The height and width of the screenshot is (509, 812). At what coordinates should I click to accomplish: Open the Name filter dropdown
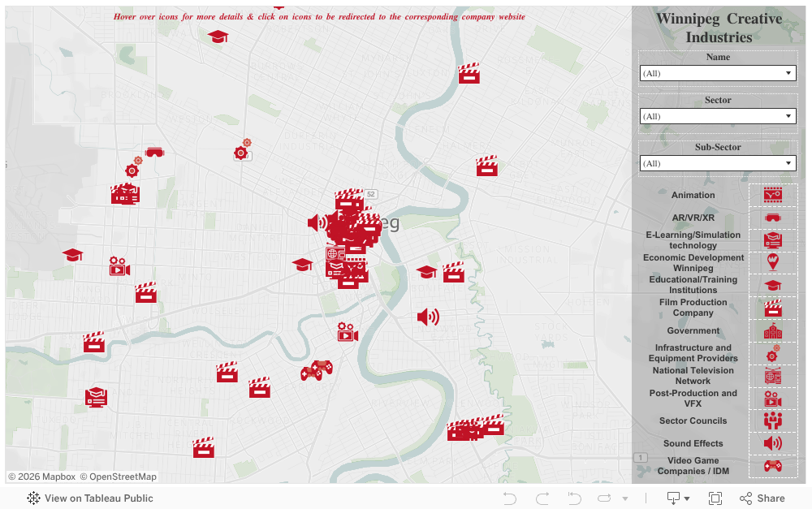[718, 74]
